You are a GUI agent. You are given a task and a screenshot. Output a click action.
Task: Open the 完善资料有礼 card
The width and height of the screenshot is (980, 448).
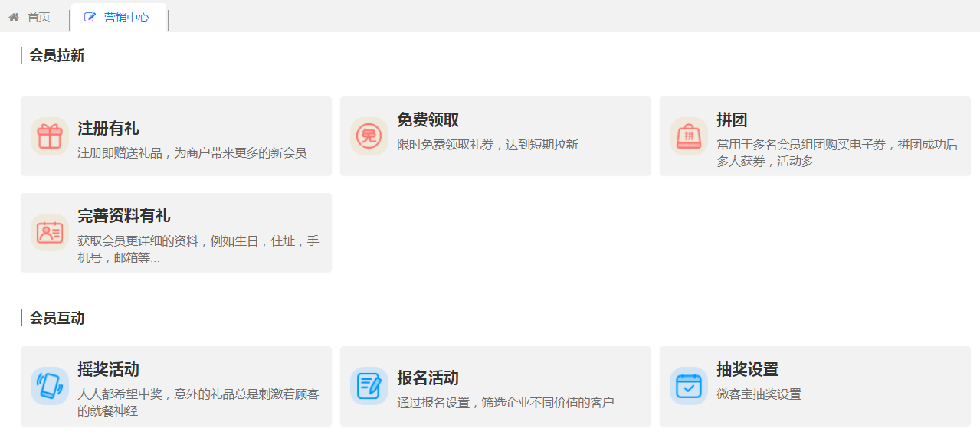pyautogui.click(x=175, y=232)
